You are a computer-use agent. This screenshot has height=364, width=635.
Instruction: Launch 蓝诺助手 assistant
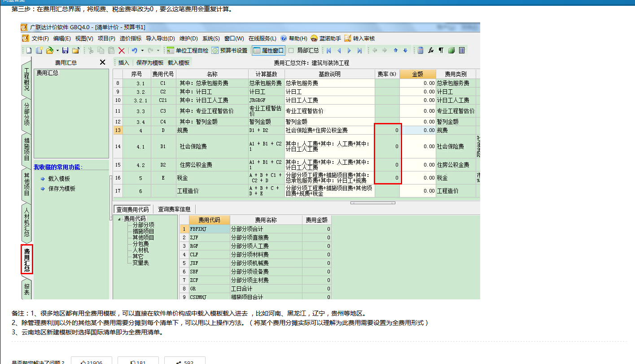[326, 39]
